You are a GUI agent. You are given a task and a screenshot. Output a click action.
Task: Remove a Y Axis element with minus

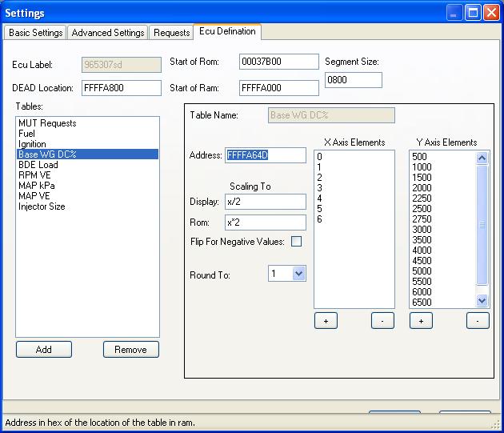pyautogui.click(x=478, y=320)
